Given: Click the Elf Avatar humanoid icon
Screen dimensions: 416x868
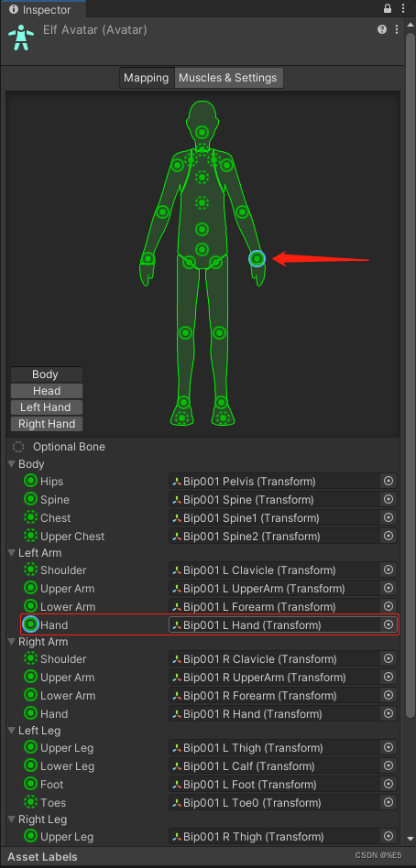Looking at the screenshot, I should [x=22, y=38].
